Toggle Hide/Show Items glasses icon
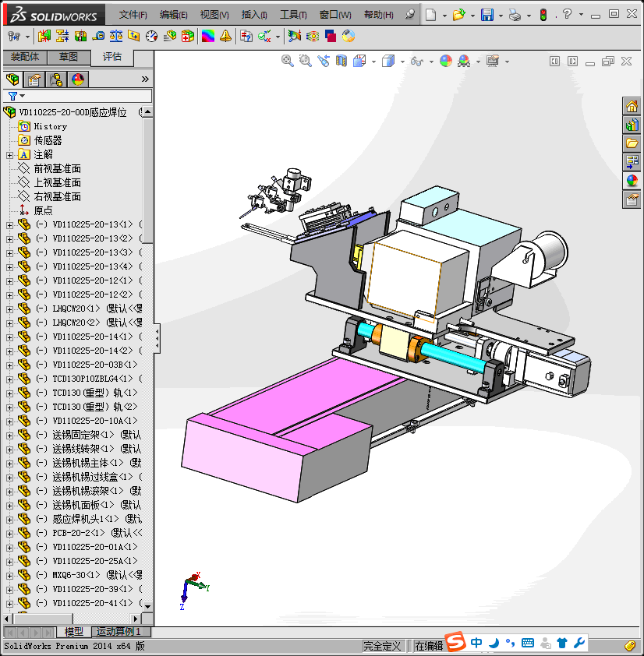Viewport: 644px width, 656px height. coord(417,61)
